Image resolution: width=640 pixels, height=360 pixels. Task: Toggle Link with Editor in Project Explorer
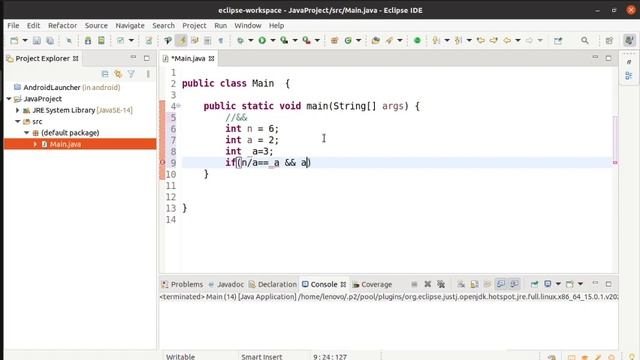118,74
